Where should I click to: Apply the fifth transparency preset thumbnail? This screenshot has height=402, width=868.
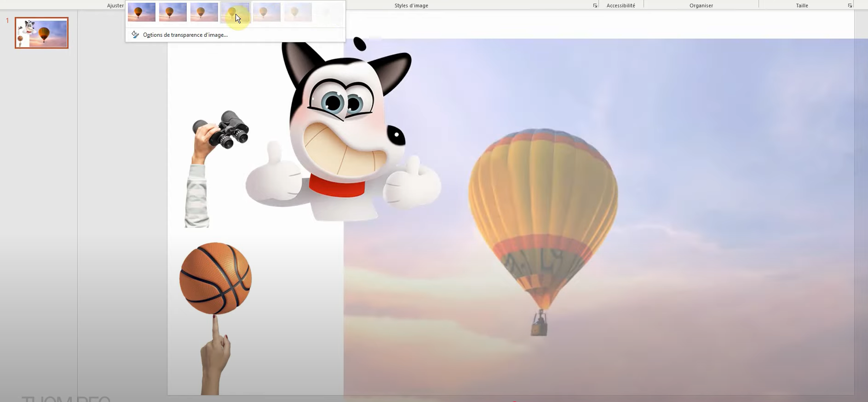(x=267, y=12)
